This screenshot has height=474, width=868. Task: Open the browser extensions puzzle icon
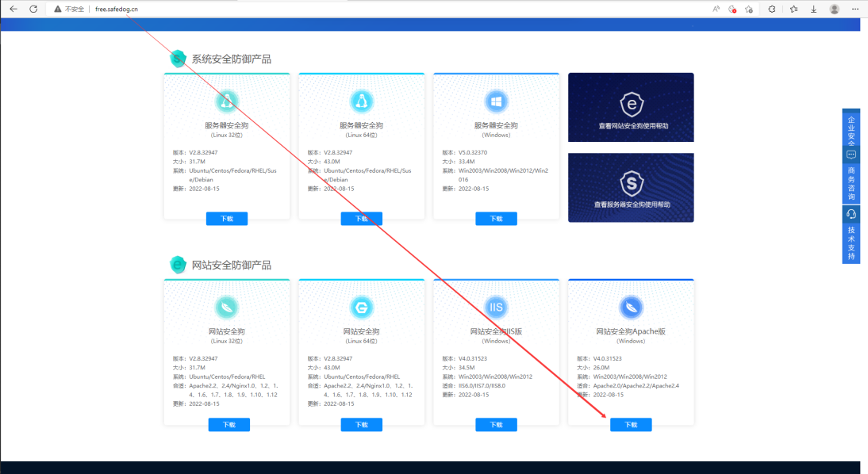click(x=772, y=9)
